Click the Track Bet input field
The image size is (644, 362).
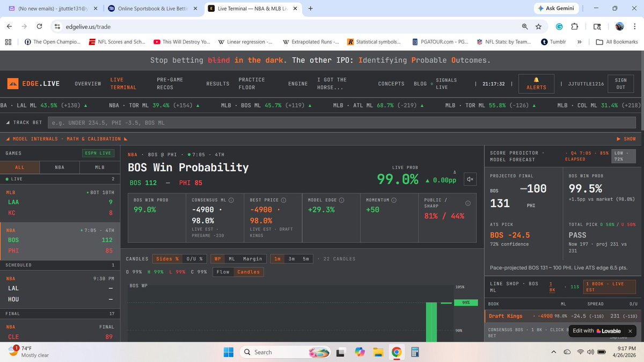click(342, 123)
